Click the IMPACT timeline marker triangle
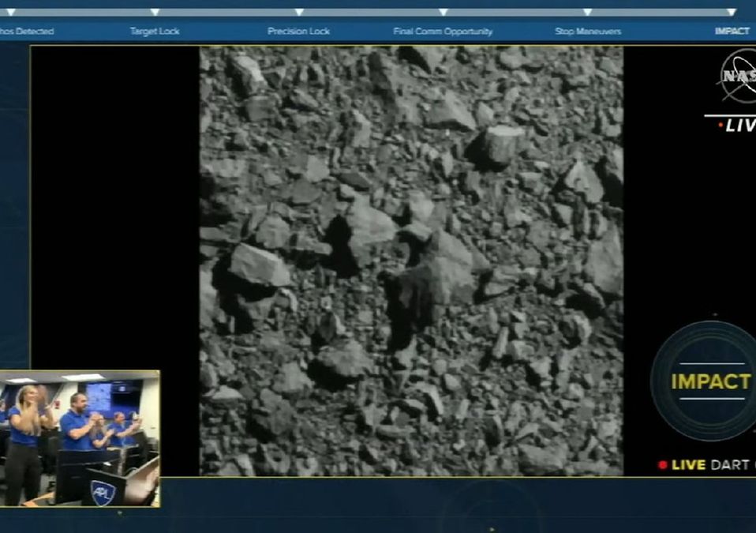756x533 pixels. point(732,12)
